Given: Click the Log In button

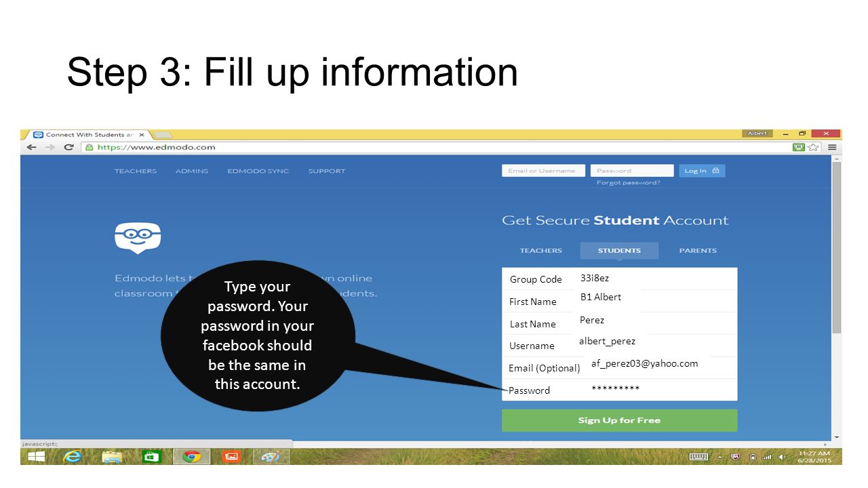Looking at the screenshot, I should click(701, 171).
